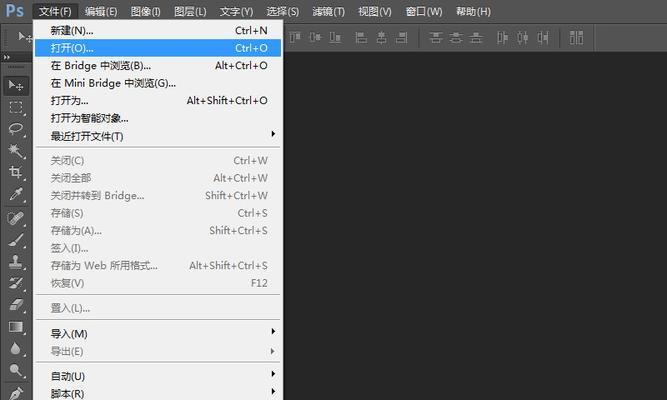667x400 pixels.
Task: Open the 滤镜(T) menu
Action: [328, 11]
